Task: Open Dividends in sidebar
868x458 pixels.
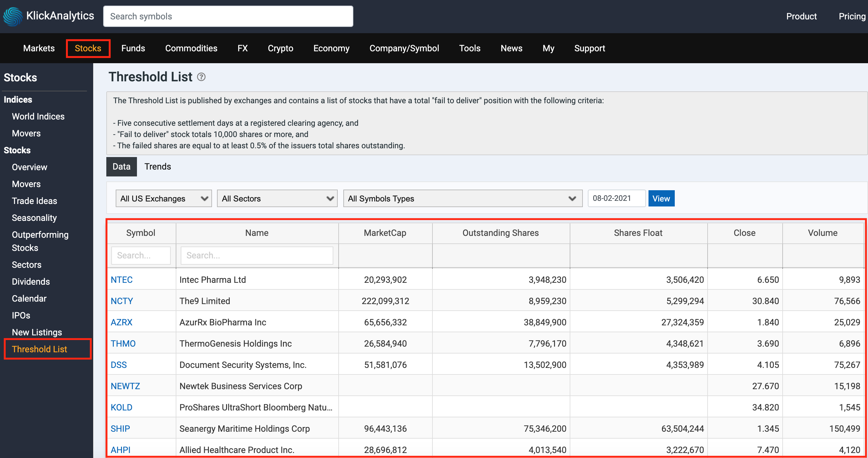Action: click(31, 282)
